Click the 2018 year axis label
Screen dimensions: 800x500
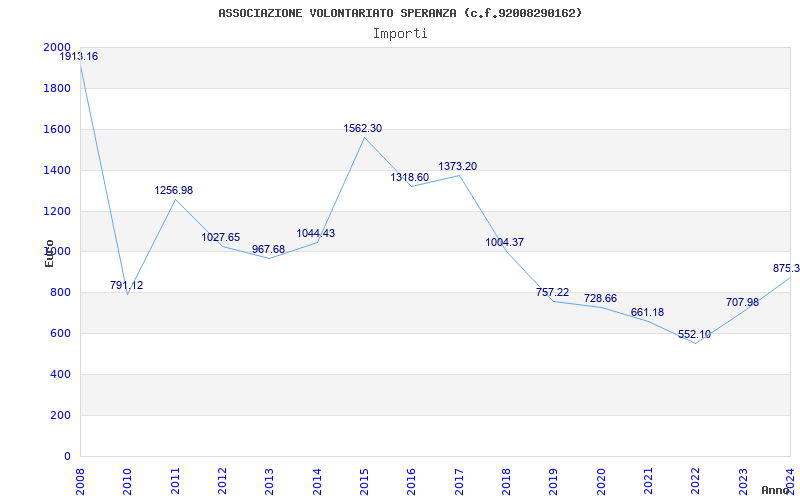pos(506,482)
